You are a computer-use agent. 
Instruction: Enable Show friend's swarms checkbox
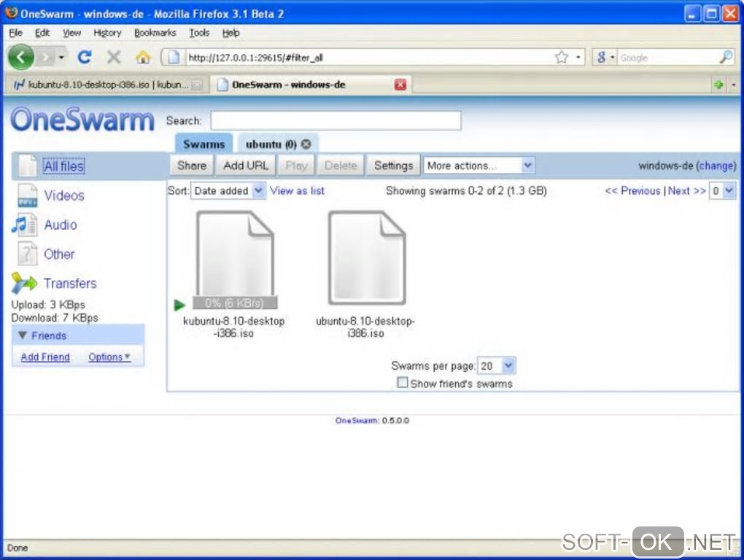(403, 382)
